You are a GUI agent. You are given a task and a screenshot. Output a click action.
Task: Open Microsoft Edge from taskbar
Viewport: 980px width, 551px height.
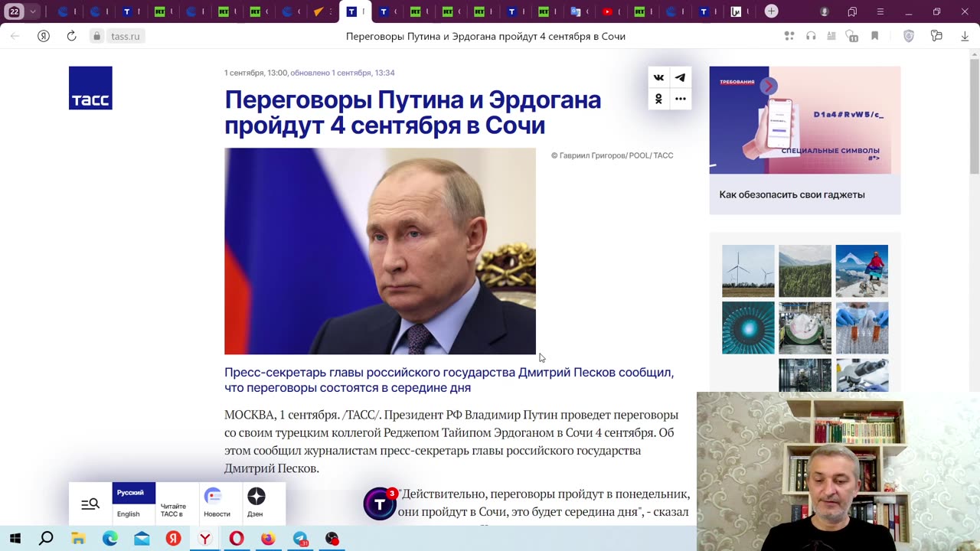110,539
